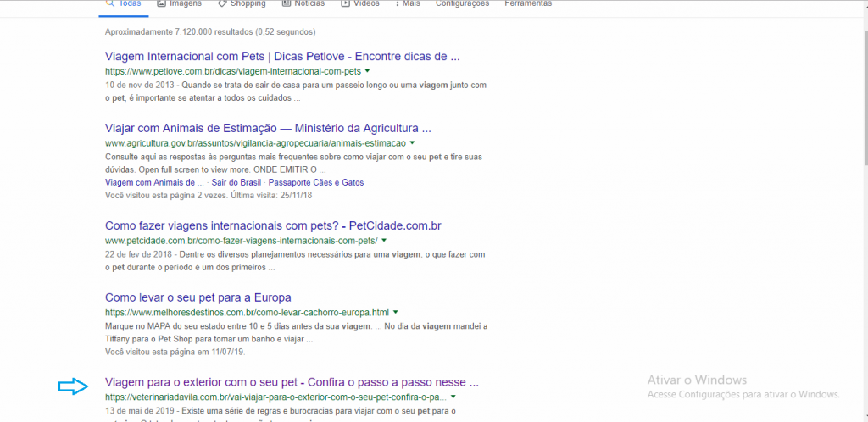This screenshot has height=422, width=868.
Task: Click the Aproximadamente 7.120.000 resultados text
Action: click(x=210, y=32)
